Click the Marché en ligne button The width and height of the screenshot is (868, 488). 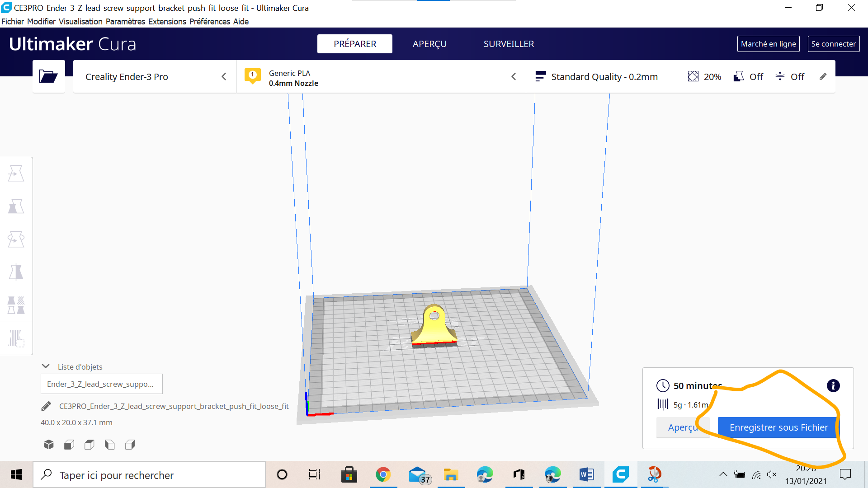768,44
